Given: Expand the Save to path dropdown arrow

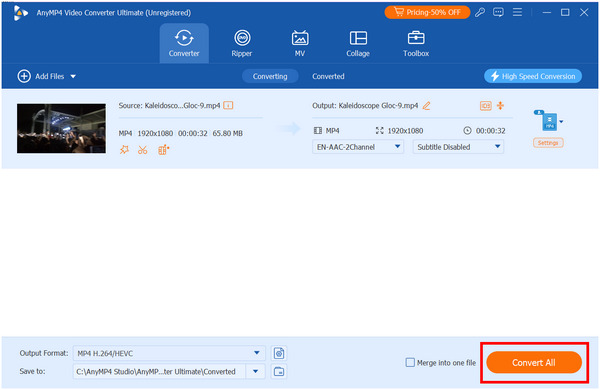Looking at the screenshot, I should tap(255, 372).
